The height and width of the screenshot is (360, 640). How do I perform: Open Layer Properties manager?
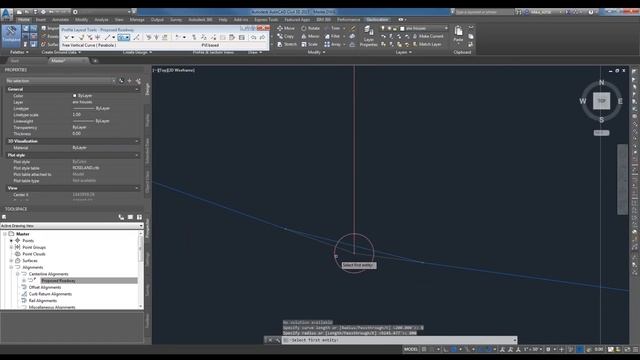368,36
